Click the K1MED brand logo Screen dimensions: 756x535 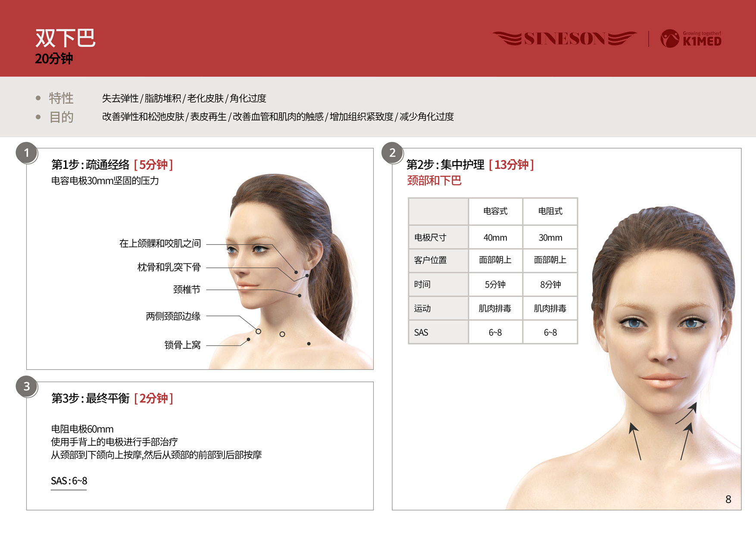pyautogui.click(x=691, y=39)
